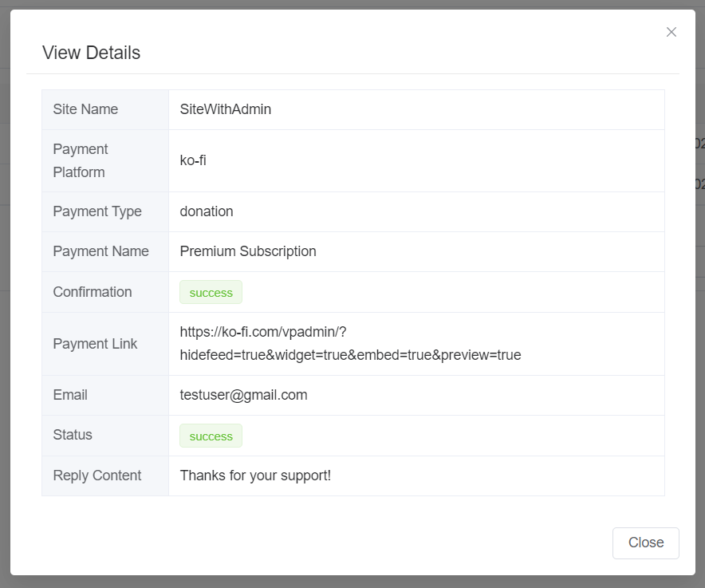Click the Payment Link row label
This screenshot has height=588, width=705.
96,343
